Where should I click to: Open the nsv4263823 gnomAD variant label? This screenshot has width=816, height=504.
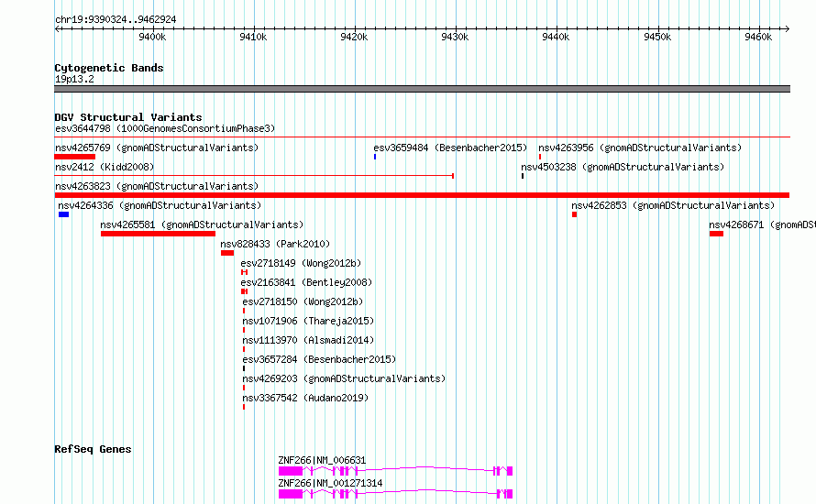tap(157, 186)
